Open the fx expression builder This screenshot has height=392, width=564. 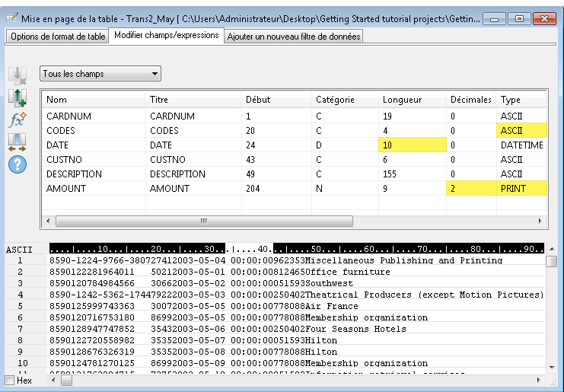tap(17, 120)
